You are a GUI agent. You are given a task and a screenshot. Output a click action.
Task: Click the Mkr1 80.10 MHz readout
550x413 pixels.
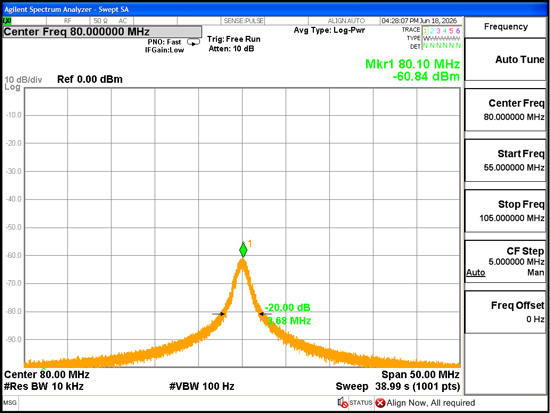pyautogui.click(x=412, y=64)
